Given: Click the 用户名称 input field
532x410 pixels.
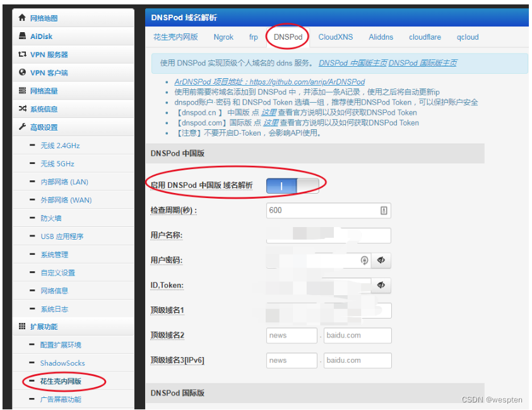Looking at the screenshot, I should pos(328,236).
